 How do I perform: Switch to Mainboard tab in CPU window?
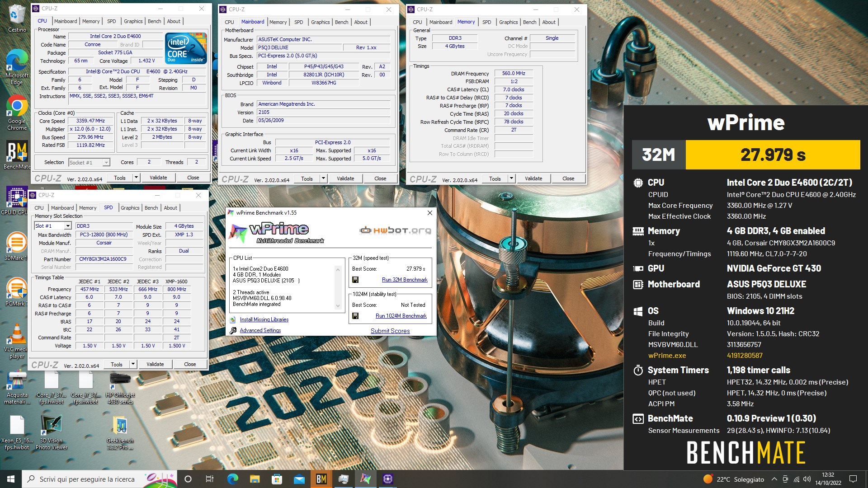click(x=66, y=21)
